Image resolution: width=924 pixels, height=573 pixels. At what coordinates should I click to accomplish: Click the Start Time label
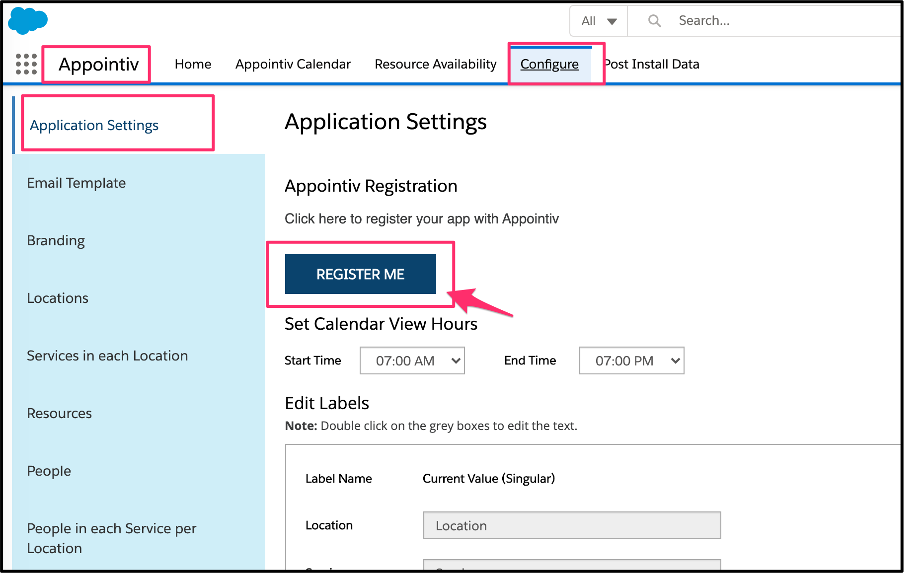point(312,360)
